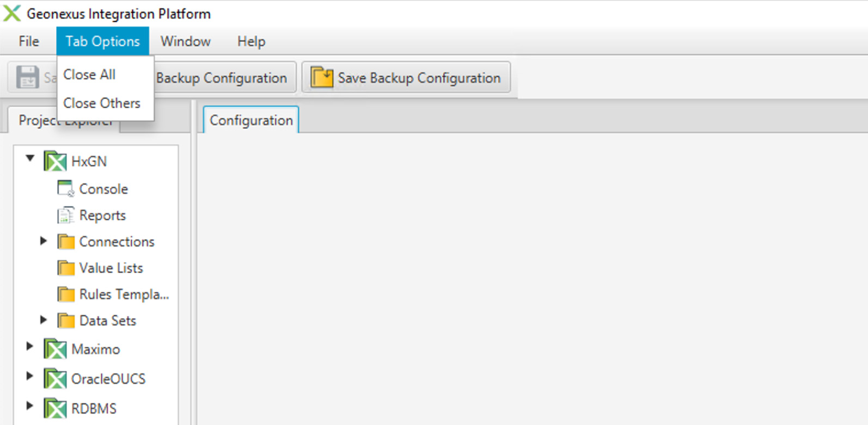Select the Rules Templates tree item

coord(124,294)
